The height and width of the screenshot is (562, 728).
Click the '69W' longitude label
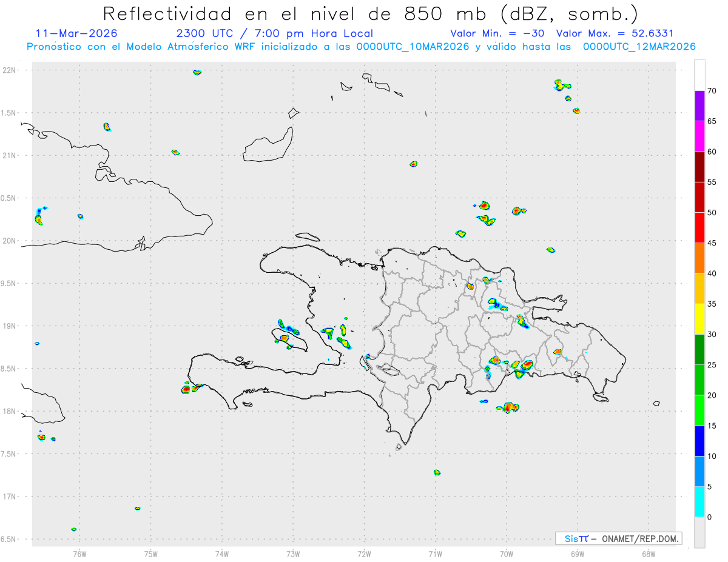pos(578,554)
